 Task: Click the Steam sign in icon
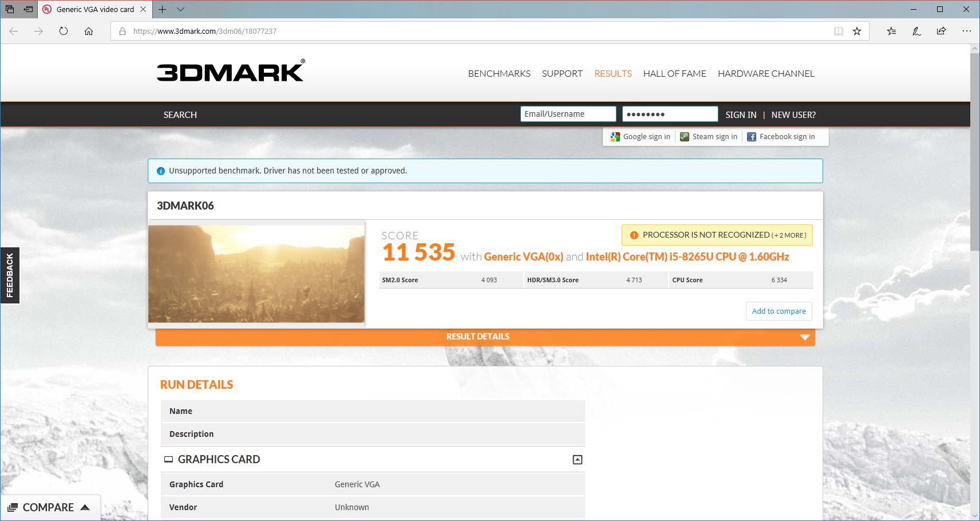pyautogui.click(x=685, y=137)
